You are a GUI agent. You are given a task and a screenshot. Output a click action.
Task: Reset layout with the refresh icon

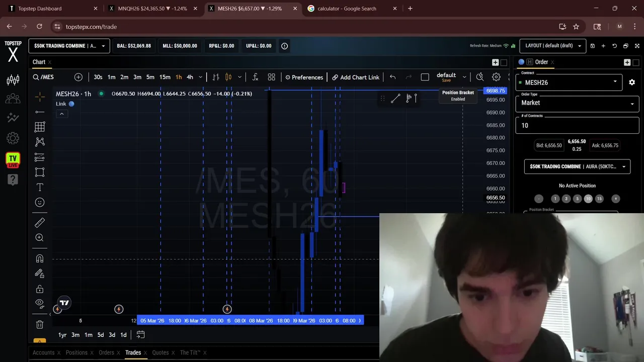(x=614, y=46)
